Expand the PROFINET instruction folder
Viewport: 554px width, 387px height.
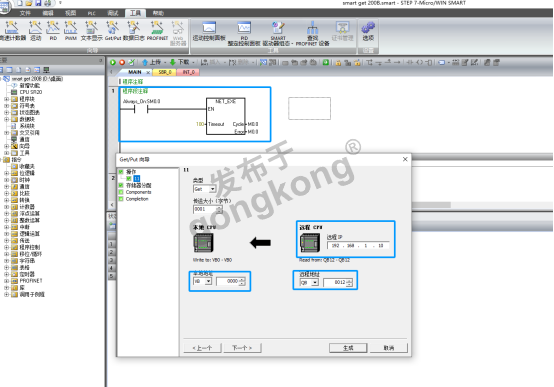click(6, 281)
